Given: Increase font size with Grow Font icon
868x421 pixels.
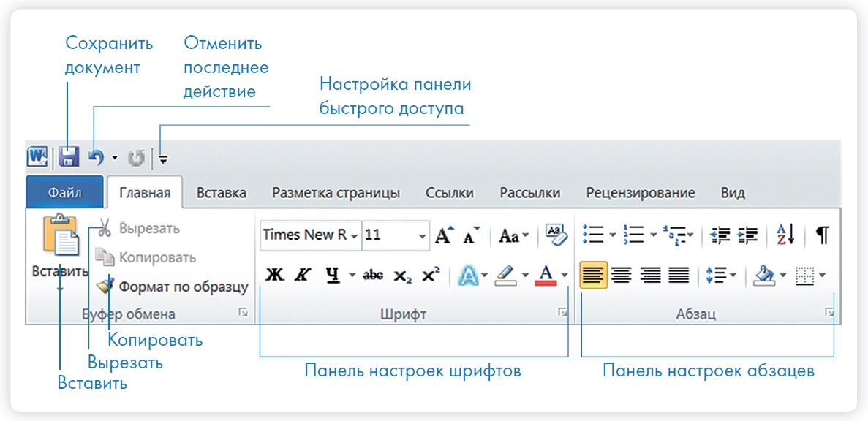Looking at the screenshot, I should pyautogui.click(x=444, y=235).
